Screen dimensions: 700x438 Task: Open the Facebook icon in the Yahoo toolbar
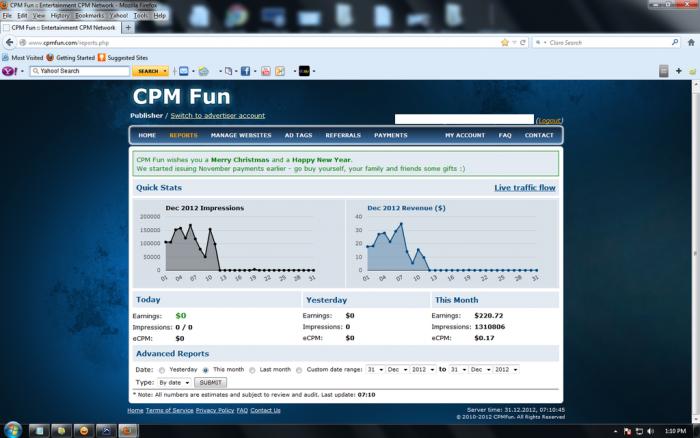[x=245, y=71]
